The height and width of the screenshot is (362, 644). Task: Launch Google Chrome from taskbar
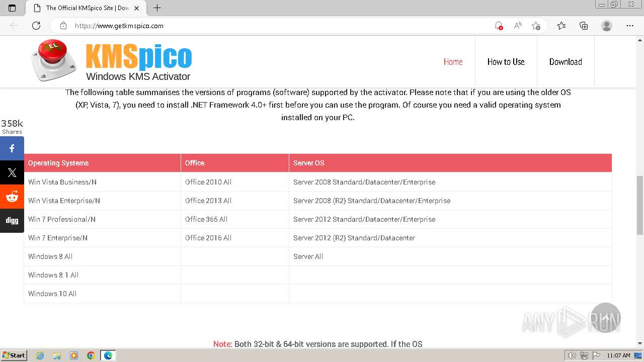pyautogui.click(x=91, y=355)
